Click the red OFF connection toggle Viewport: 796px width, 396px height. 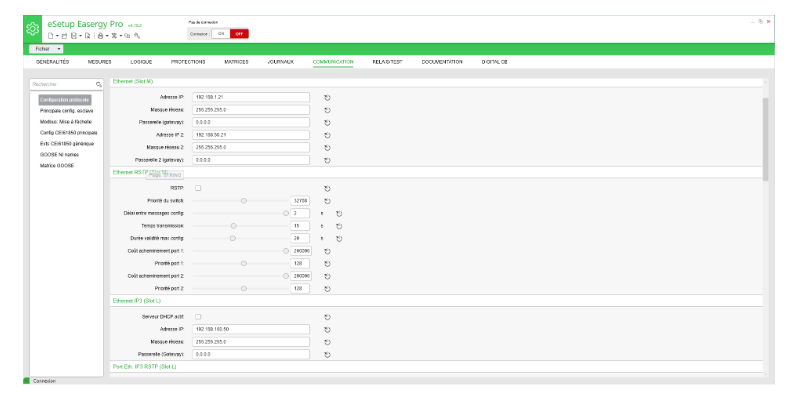pos(239,34)
